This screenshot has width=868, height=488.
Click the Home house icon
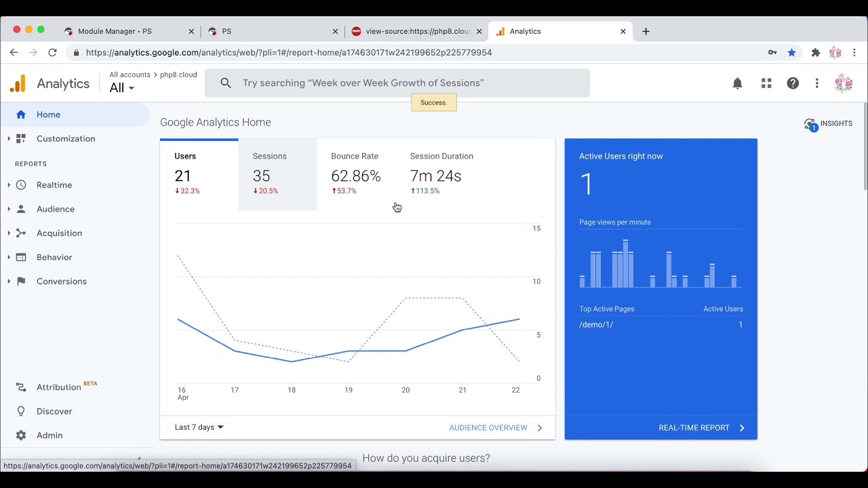coord(21,115)
